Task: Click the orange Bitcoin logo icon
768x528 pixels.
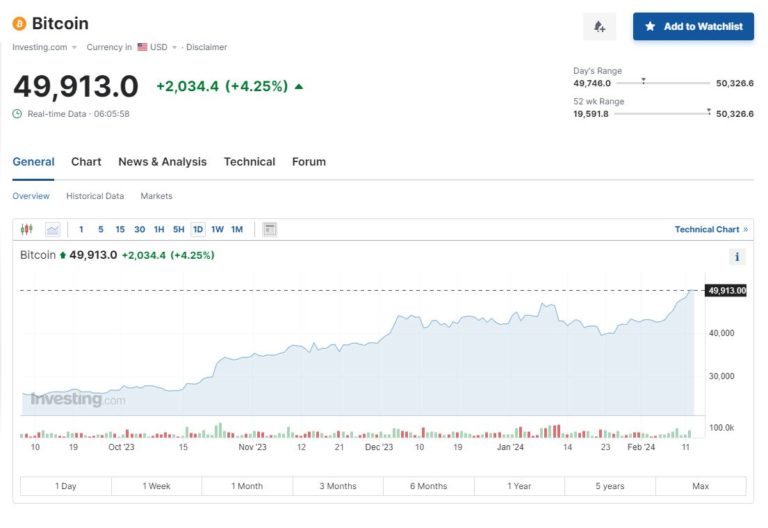Action: pos(19,23)
